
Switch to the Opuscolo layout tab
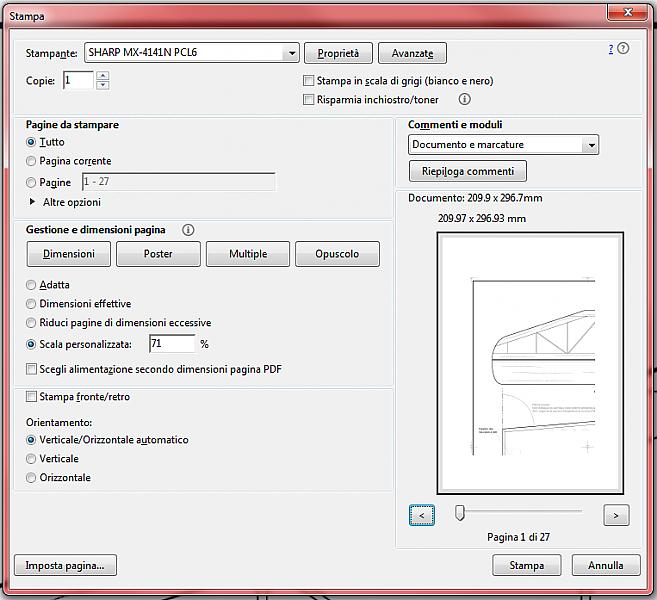pyautogui.click(x=337, y=254)
